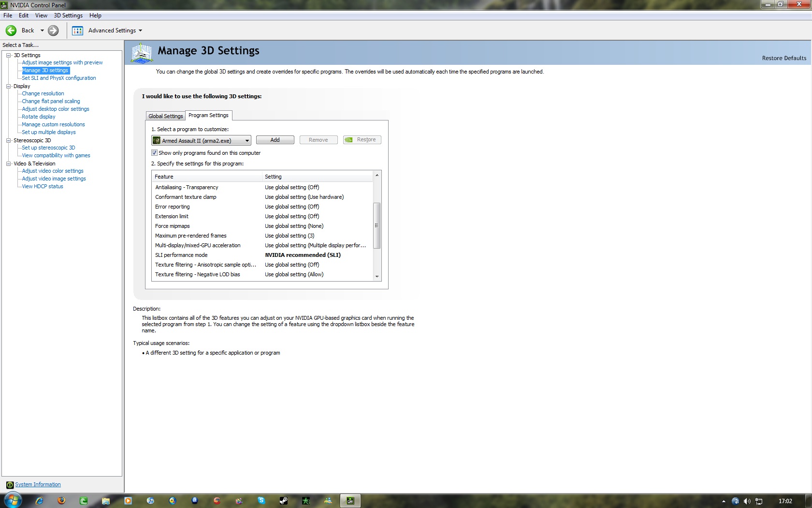Image resolution: width=812 pixels, height=508 pixels.
Task: Open Change resolution task
Action: pyautogui.click(x=43, y=93)
